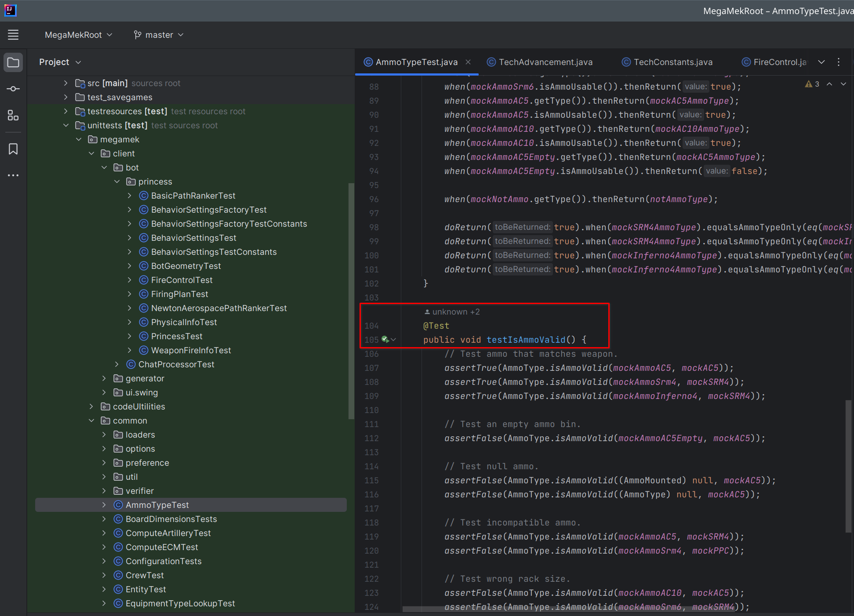The width and height of the screenshot is (854, 616).
Task: Click the unknown +2 authorship annotation
Action: click(x=452, y=312)
